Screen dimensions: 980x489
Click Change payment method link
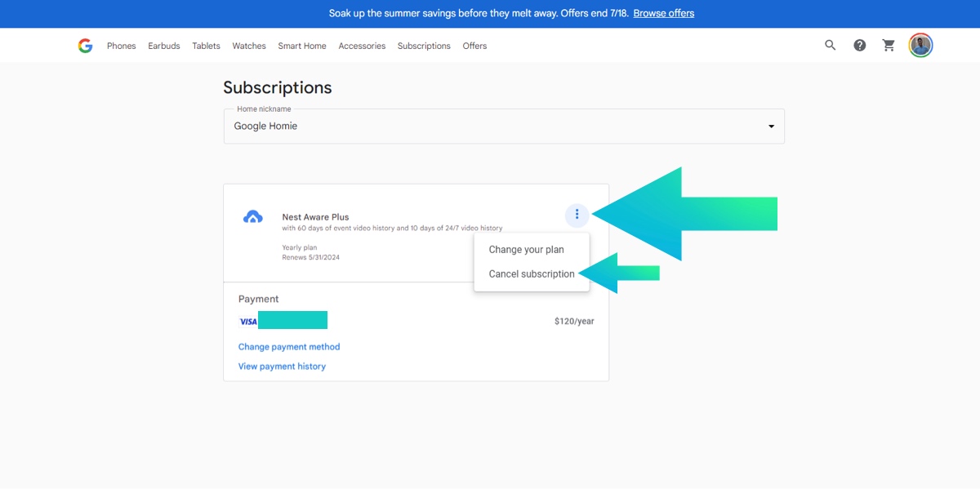(289, 347)
